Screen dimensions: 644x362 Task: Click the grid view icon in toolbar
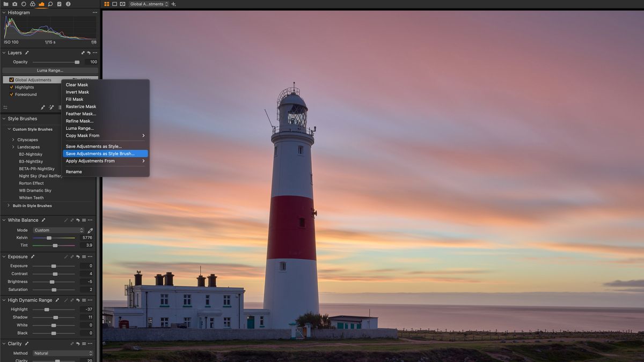(107, 4)
